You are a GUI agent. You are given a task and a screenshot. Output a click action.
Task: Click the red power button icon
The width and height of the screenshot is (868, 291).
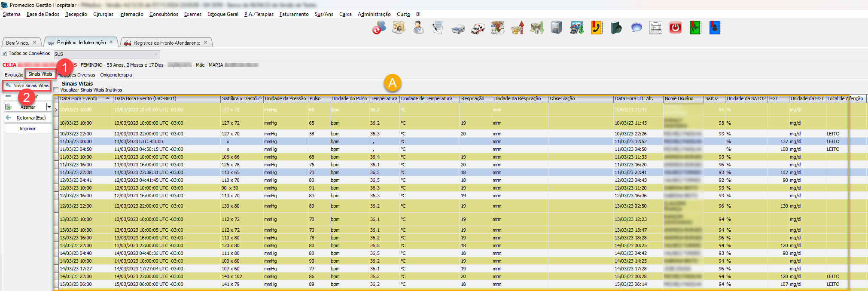coord(675,28)
